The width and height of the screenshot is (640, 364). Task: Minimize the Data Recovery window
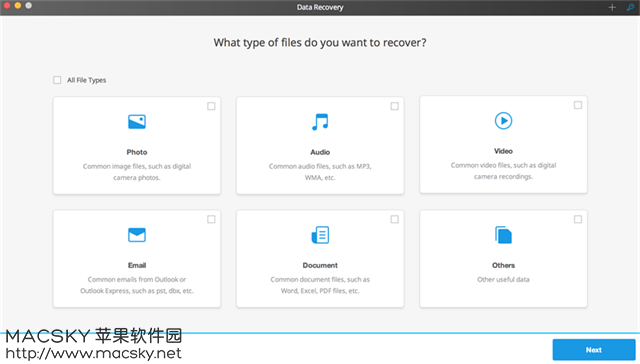pyautogui.click(x=18, y=5)
